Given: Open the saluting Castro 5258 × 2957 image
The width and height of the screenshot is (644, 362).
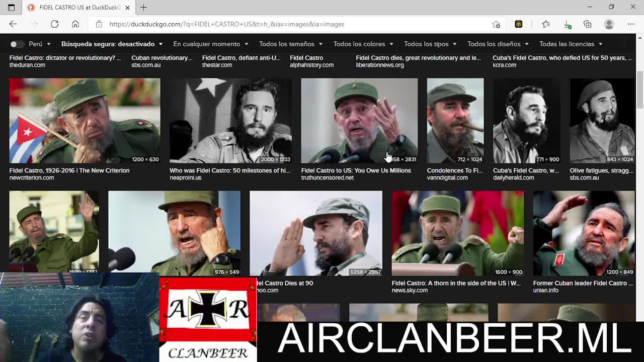Looking at the screenshot, I should [316, 233].
